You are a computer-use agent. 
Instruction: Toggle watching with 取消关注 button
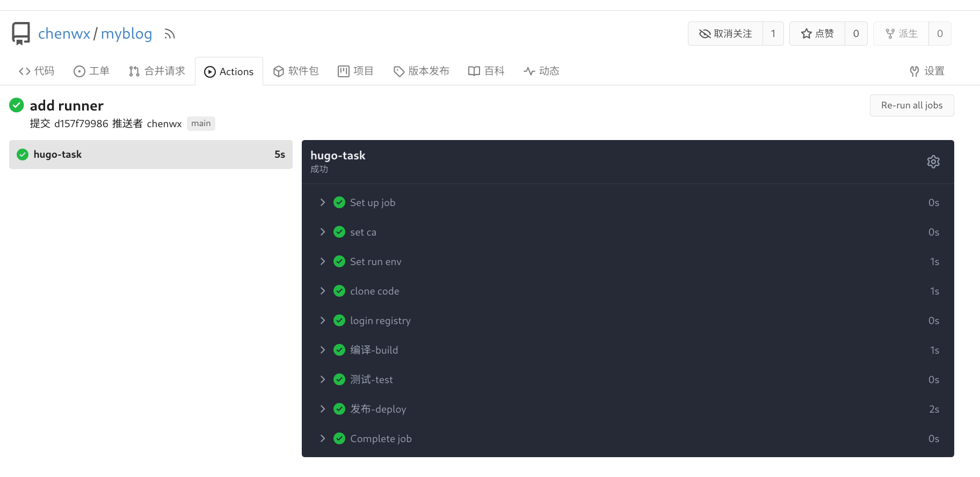[x=725, y=34]
